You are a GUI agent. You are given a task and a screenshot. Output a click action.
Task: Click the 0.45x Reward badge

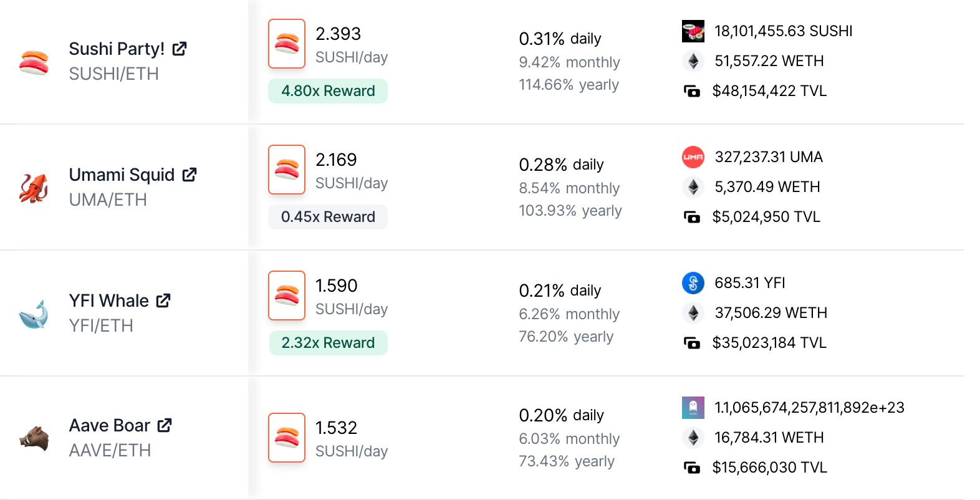pyautogui.click(x=328, y=217)
